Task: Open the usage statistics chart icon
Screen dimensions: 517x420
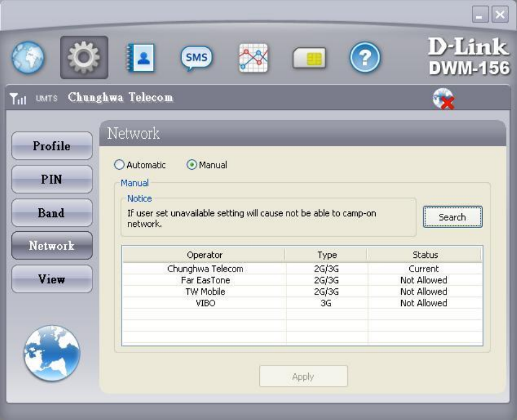Action: pyautogui.click(x=253, y=58)
